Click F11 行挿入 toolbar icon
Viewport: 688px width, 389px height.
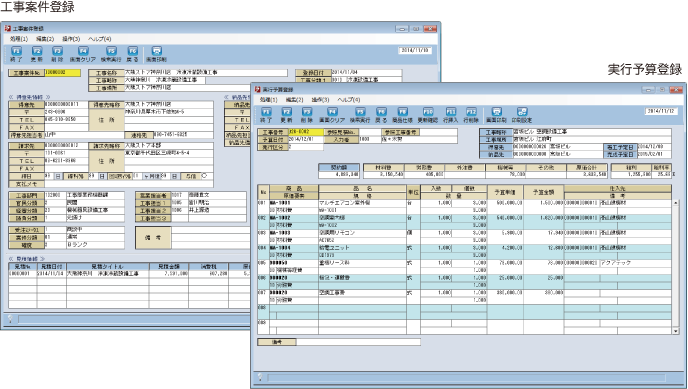click(x=451, y=115)
